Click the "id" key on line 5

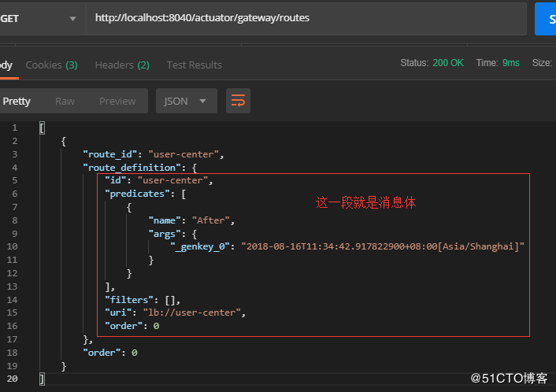coord(115,181)
